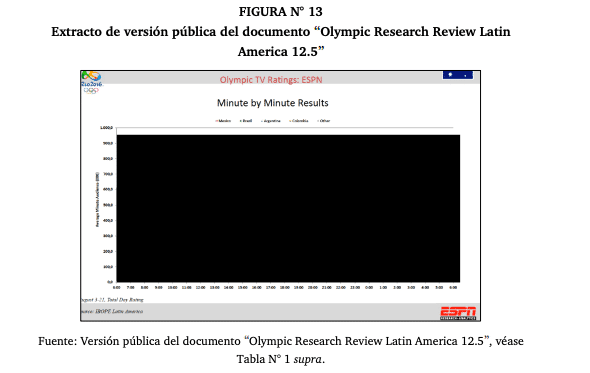Click the "Minute by Minute Results" chart title

272,103
